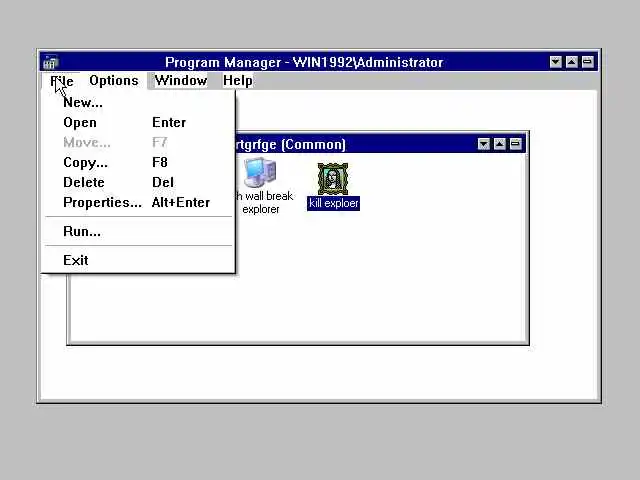Click the grayed Move... menu entry
This screenshot has height=480, width=640.
[138, 142]
